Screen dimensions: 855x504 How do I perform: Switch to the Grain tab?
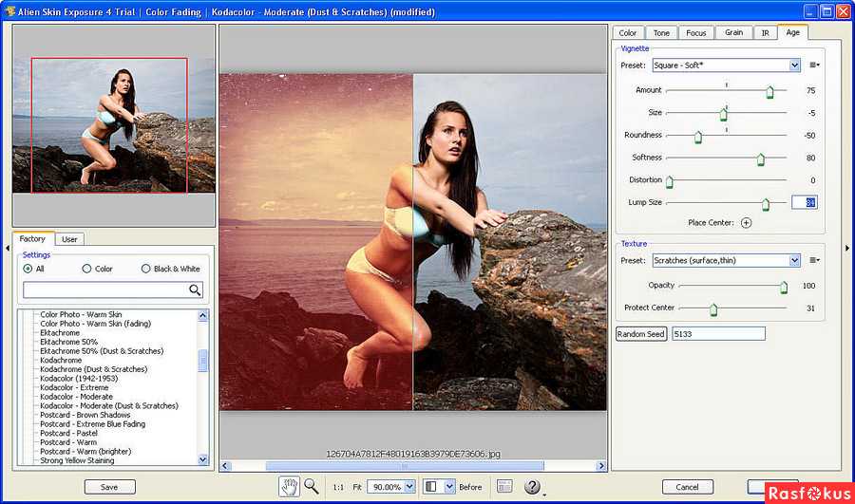734,32
